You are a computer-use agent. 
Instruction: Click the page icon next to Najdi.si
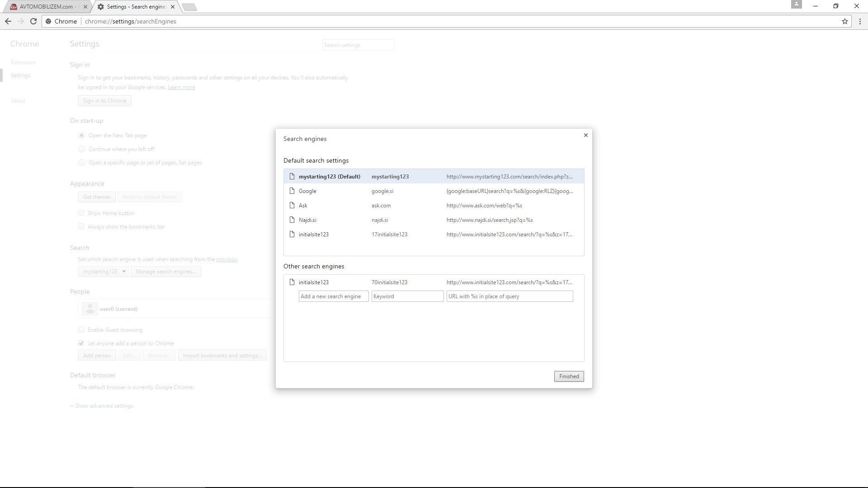(292, 220)
